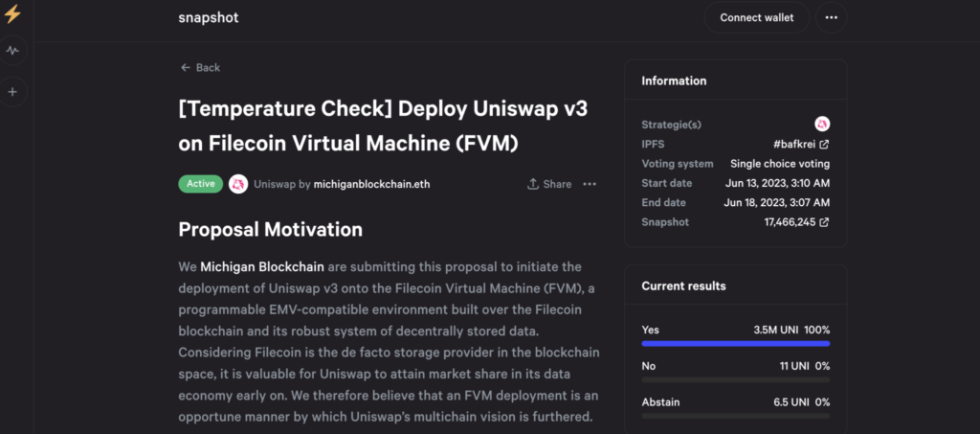
Task: Click the end date 'Jun 18, 2023, 3:07 AM'
Action: [777, 202]
